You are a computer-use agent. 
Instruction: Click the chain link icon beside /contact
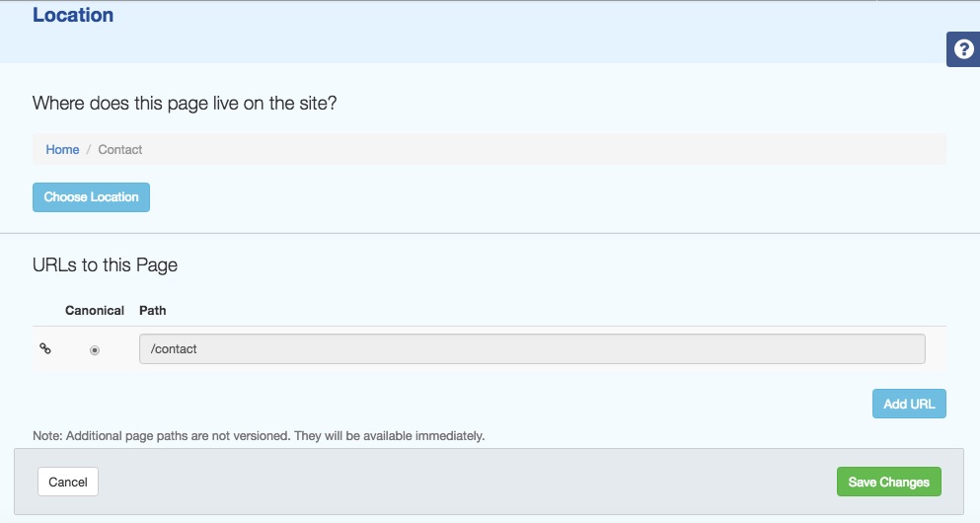(x=45, y=348)
